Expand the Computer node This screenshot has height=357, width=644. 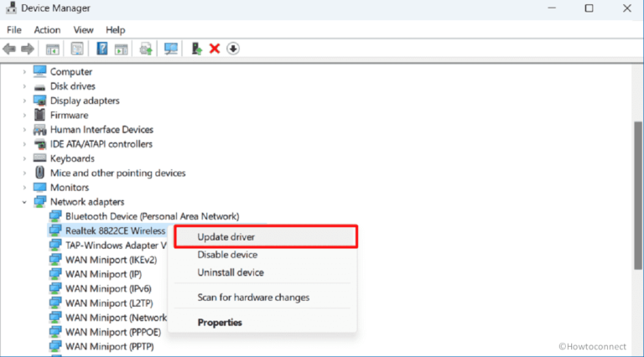point(24,72)
